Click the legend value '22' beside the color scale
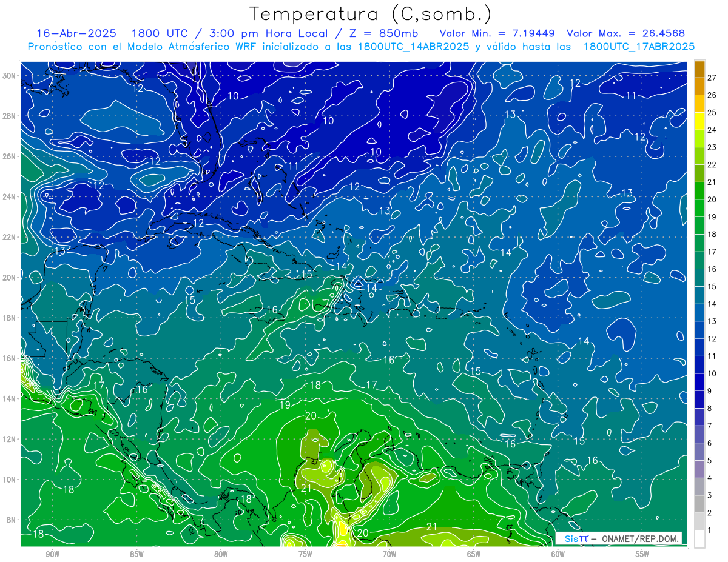Image resolution: width=728 pixels, height=562 pixels. (712, 165)
